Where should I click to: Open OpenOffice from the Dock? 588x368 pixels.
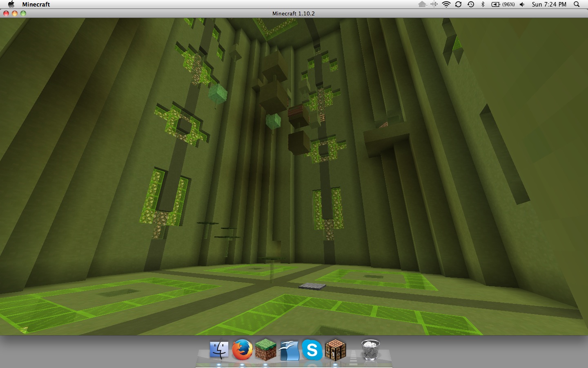289,350
